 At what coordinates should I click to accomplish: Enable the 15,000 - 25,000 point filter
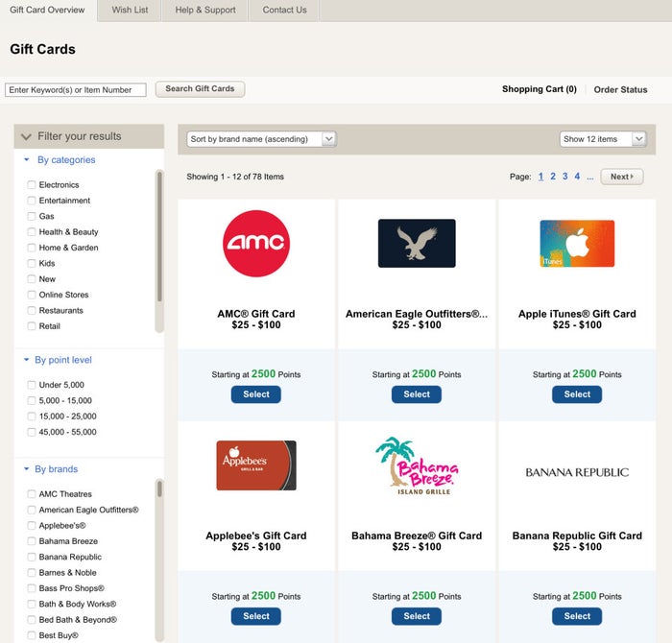pyautogui.click(x=32, y=417)
